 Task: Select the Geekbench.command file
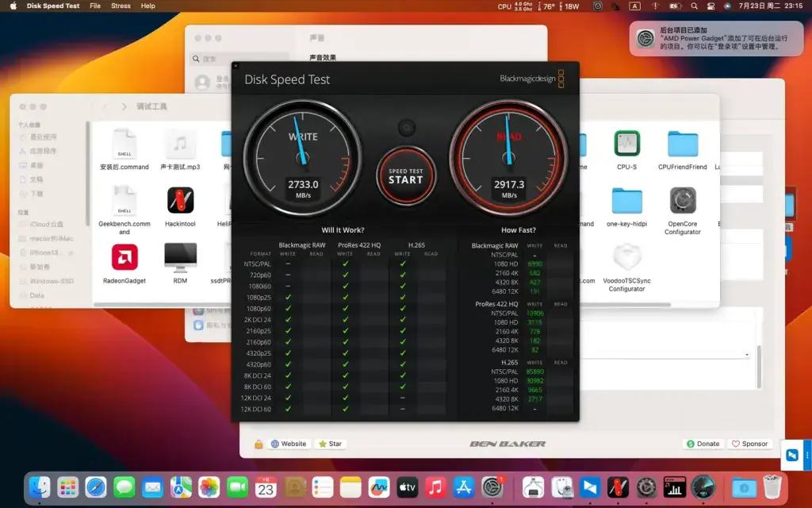tap(124, 210)
